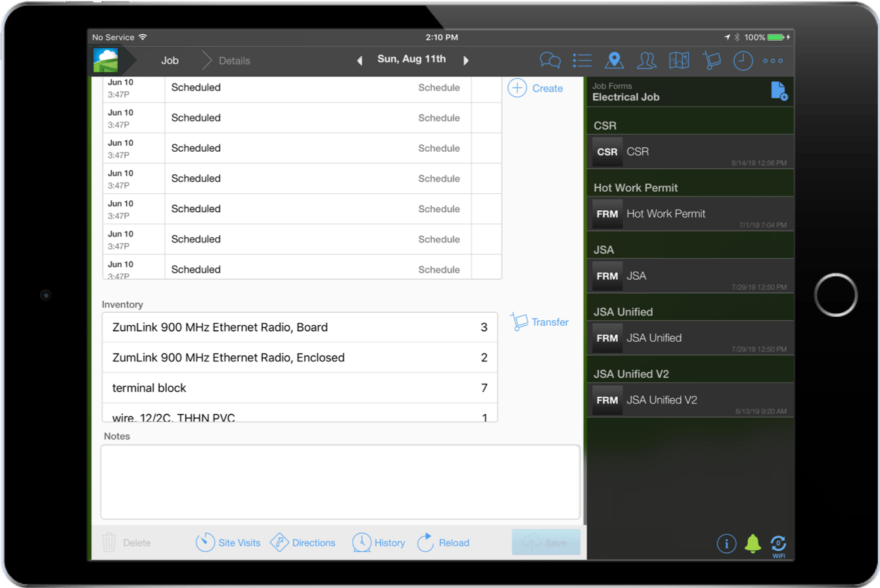This screenshot has width=880, height=588.
Task: Open the clock icon in toolbar
Action: coord(743,60)
